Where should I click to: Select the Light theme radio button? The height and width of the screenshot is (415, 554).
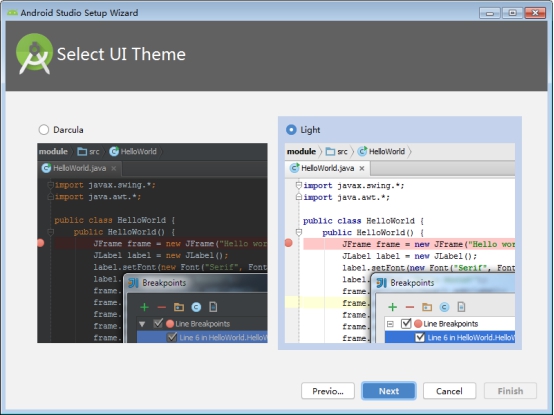coord(291,130)
